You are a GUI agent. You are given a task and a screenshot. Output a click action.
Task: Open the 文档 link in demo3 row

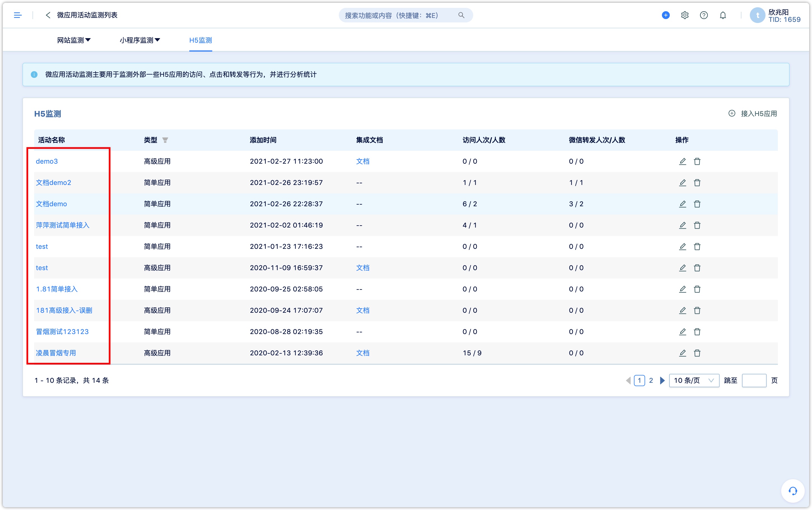point(363,161)
